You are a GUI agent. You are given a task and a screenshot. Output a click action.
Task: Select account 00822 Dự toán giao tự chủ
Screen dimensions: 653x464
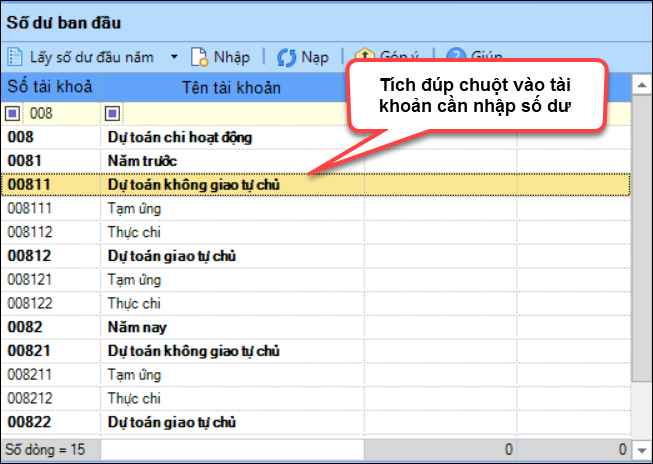[180, 422]
